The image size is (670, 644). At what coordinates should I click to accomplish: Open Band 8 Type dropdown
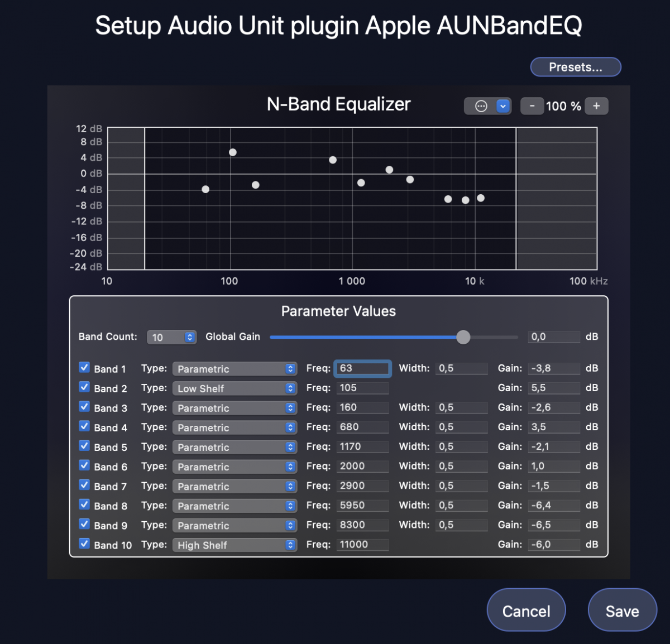(x=234, y=506)
